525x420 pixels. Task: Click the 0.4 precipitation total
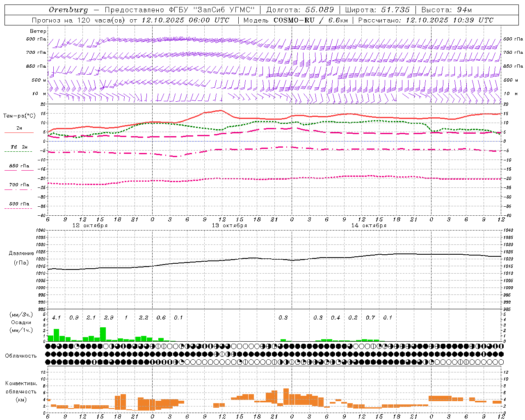pos(336,317)
